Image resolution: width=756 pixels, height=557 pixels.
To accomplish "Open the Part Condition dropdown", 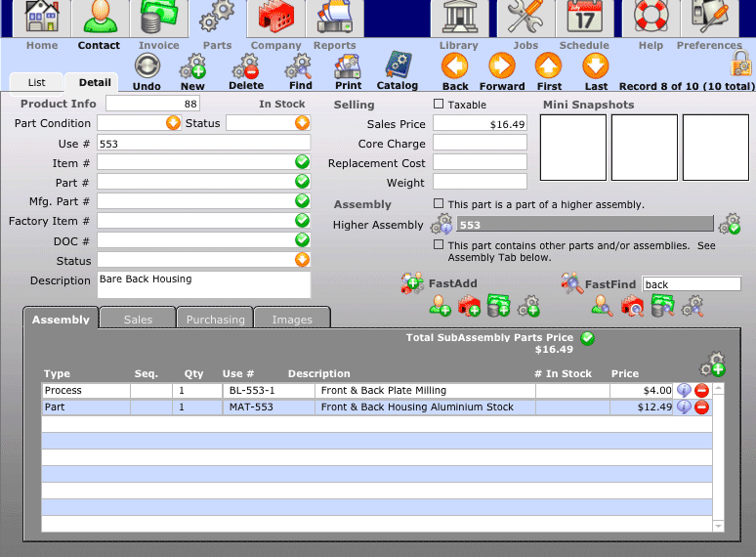I will pos(173,123).
